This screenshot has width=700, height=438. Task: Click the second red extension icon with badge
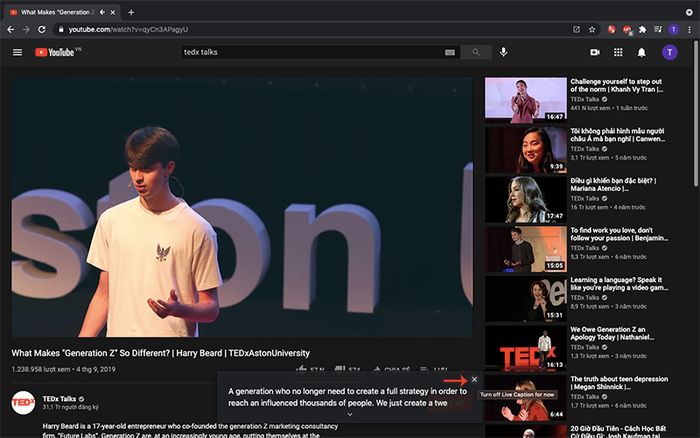627,30
